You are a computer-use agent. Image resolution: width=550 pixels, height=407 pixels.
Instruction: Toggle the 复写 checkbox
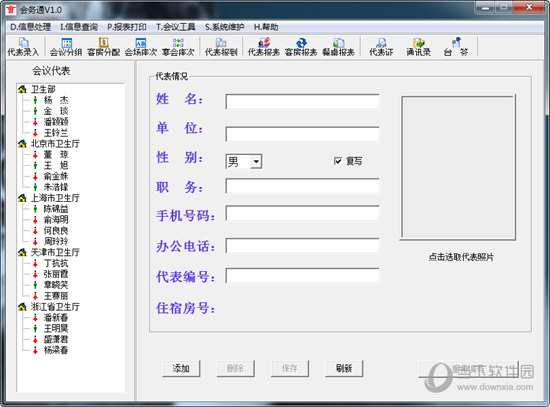click(x=337, y=161)
